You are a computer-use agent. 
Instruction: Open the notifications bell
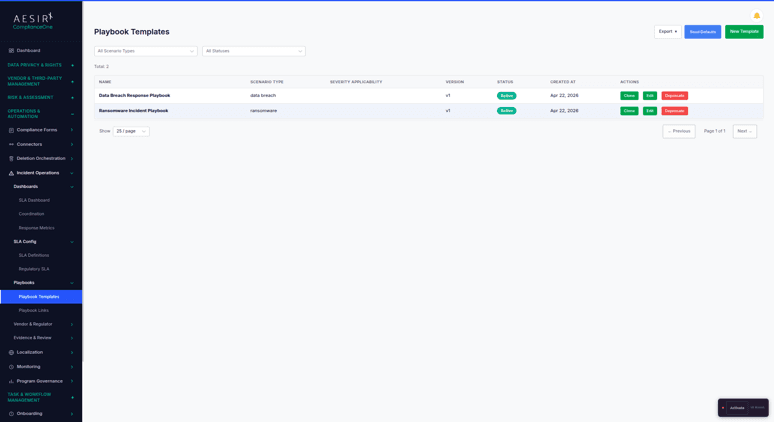756,16
